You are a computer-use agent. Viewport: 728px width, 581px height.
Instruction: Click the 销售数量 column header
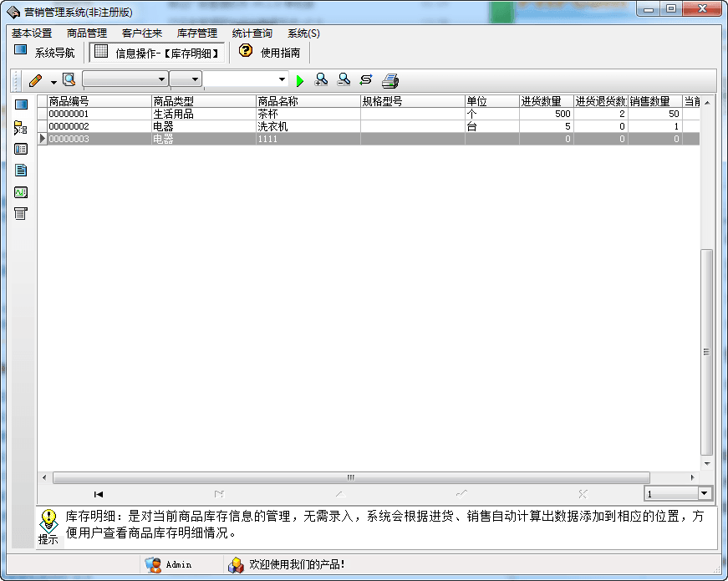tap(655, 101)
